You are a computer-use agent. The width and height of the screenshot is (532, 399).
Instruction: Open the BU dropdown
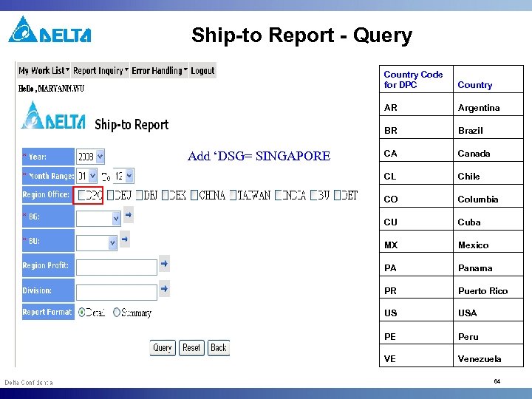(x=97, y=243)
